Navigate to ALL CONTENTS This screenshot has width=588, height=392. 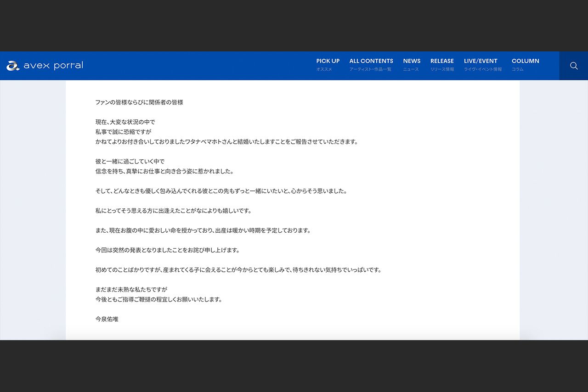click(371, 61)
